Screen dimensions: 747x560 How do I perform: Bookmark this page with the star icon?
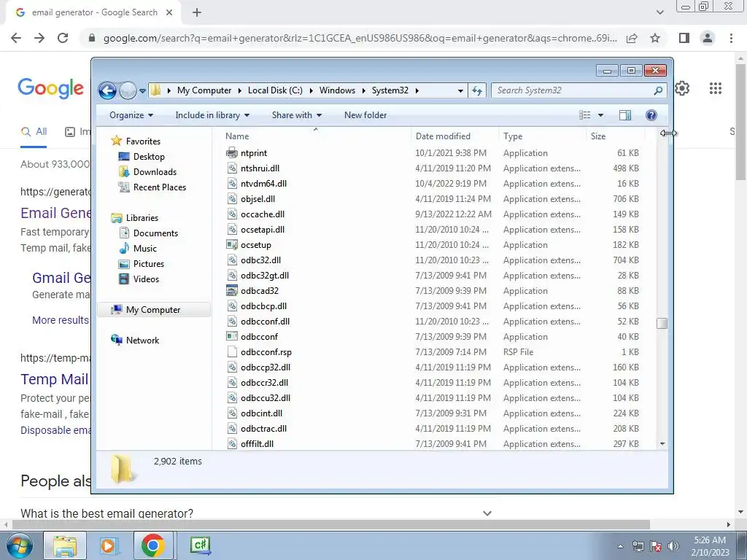655,38
